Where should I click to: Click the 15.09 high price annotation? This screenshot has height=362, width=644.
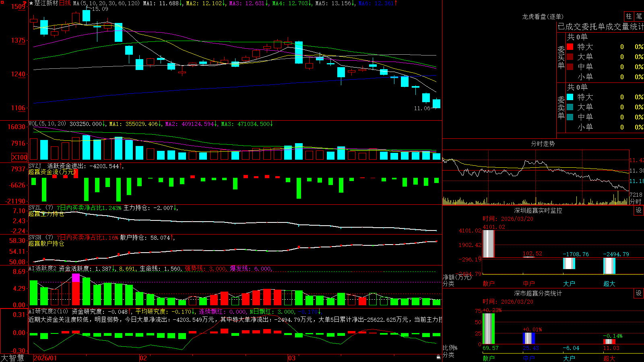[100, 9]
